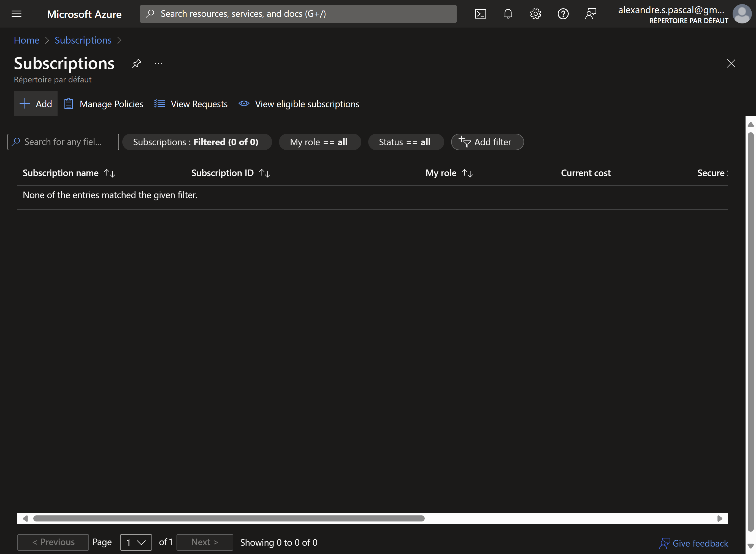Screen dimensions: 756x554
Task: Open the page number dropdown
Action: click(136, 542)
